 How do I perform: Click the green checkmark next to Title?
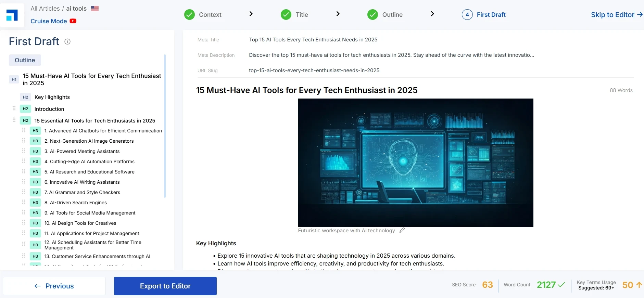tap(286, 15)
